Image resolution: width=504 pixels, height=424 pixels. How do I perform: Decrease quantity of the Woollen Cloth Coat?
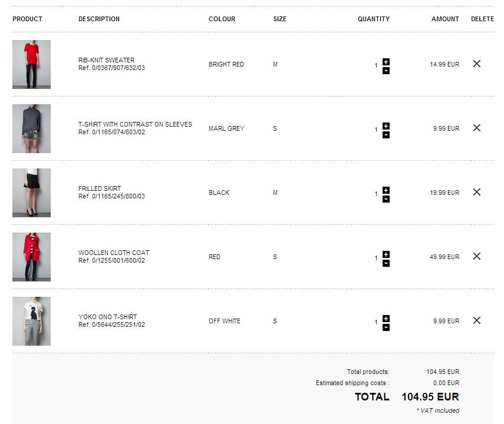click(x=386, y=263)
